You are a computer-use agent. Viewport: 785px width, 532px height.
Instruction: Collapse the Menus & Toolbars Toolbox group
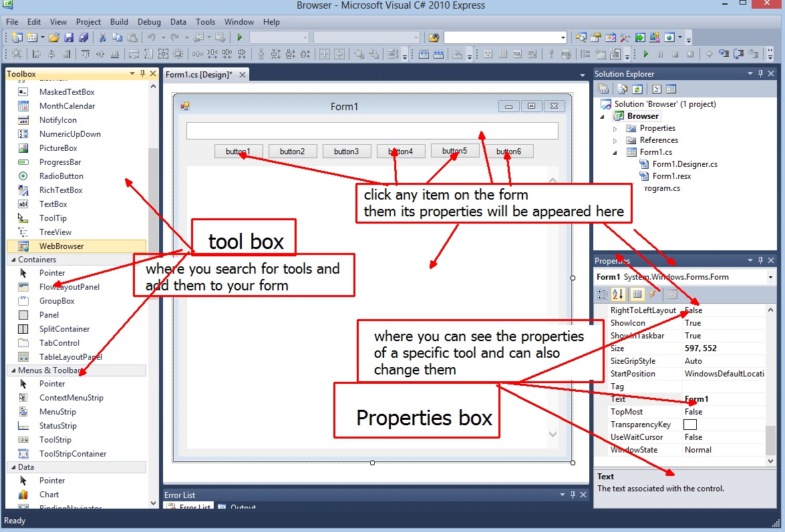pos(13,370)
